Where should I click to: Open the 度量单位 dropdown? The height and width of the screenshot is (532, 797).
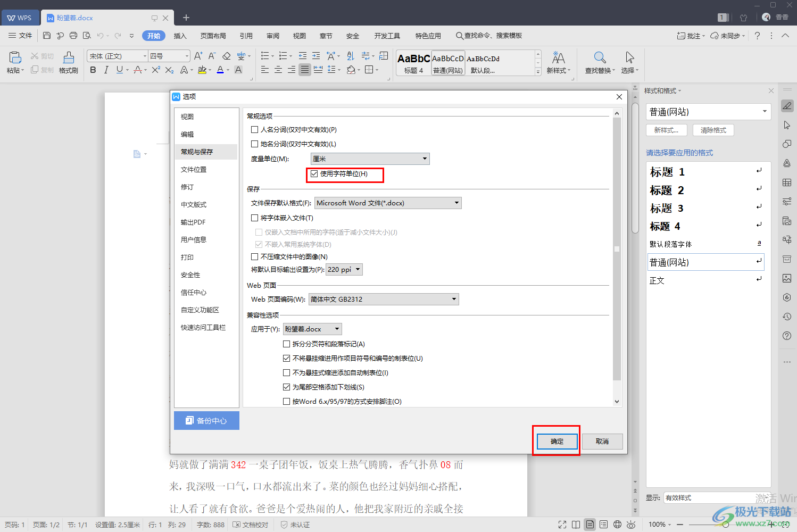click(x=370, y=159)
